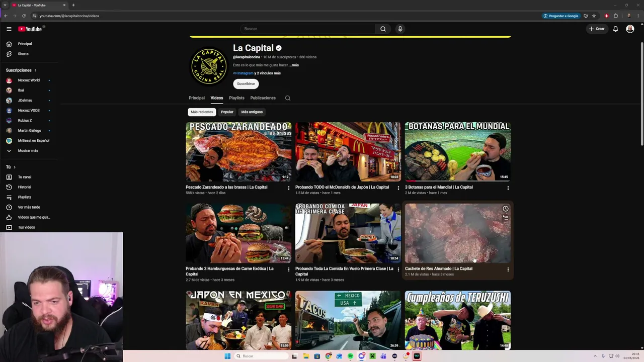Image resolution: width=644 pixels, height=362 pixels.
Task: Open browser tab search dropdown arrow
Action: tap(5, 5)
